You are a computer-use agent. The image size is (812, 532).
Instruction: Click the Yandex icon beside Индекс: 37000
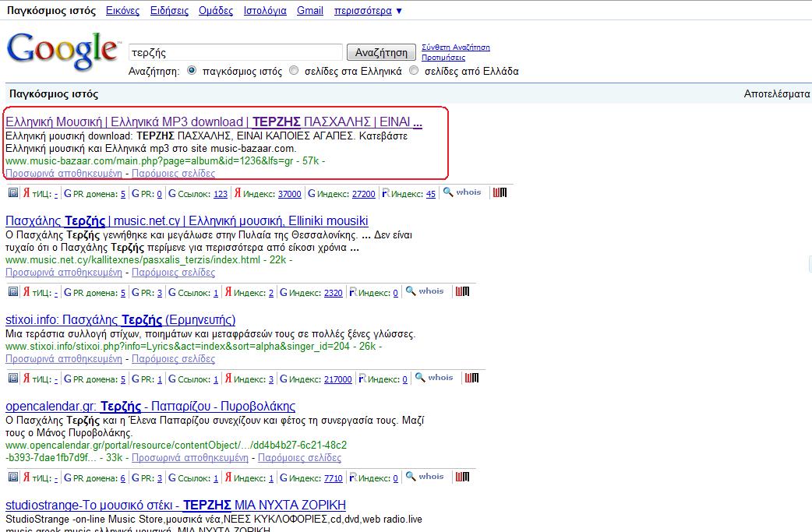[x=238, y=193]
